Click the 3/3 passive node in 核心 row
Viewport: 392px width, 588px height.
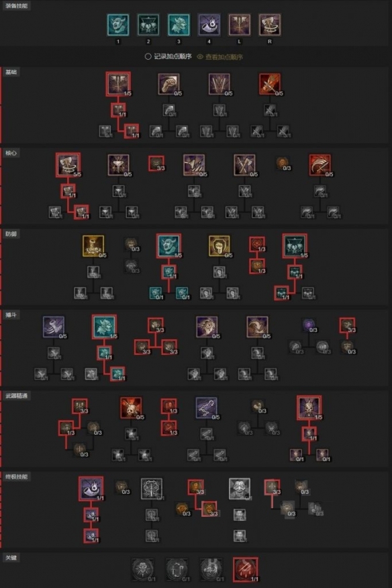pyautogui.click(x=156, y=164)
